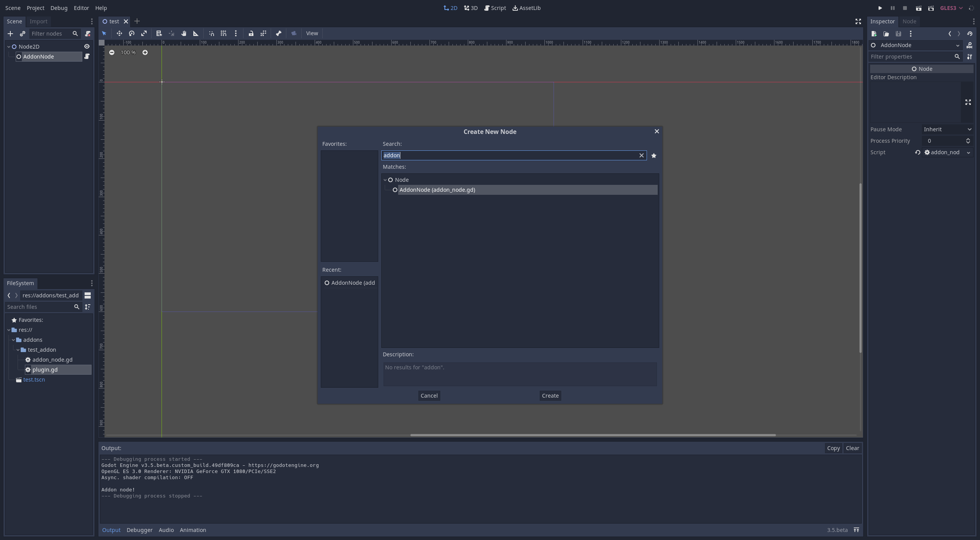Toggle smart snapping in the toolbar

click(x=211, y=34)
